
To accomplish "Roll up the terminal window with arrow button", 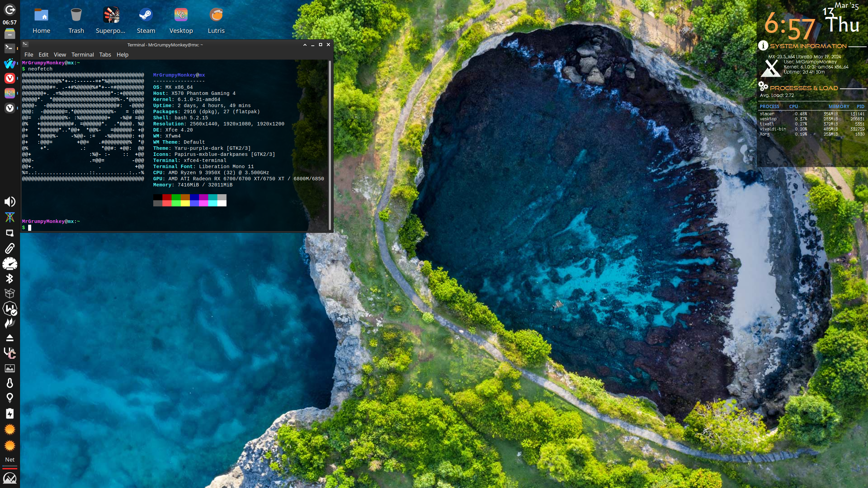I will tap(305, 45).
